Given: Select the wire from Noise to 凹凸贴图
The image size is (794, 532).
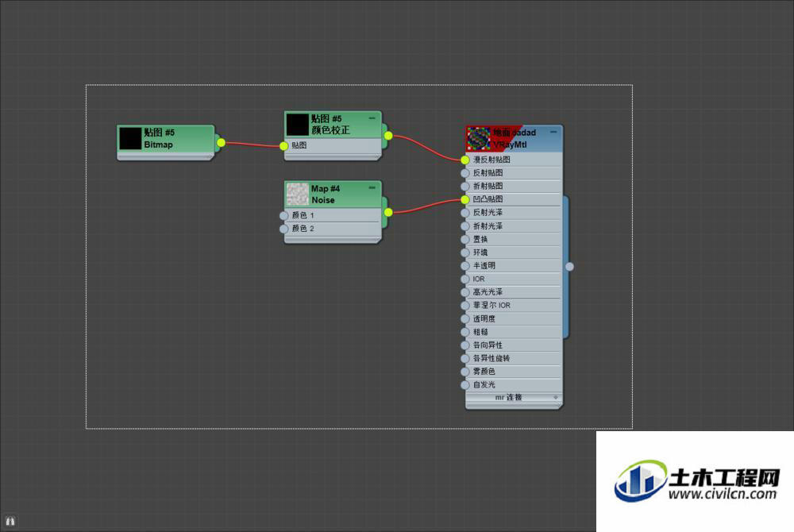Looking at the screenshot, I should (426, 206).
